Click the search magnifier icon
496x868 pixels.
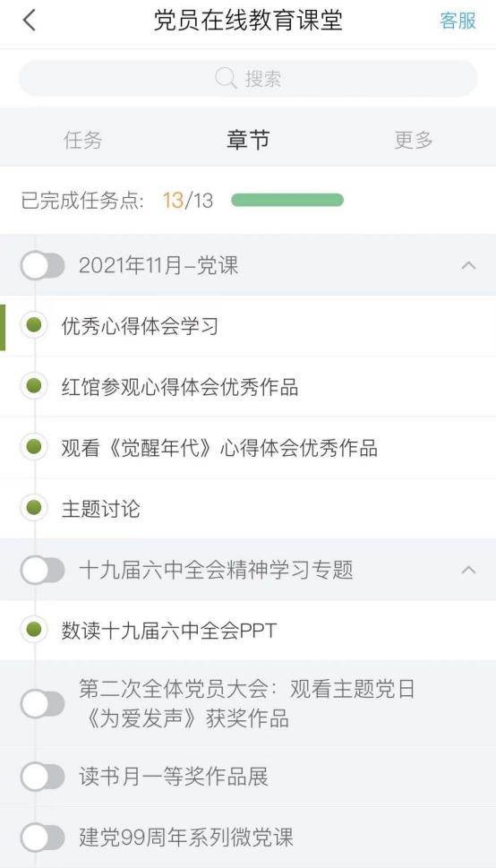point(226,79)
